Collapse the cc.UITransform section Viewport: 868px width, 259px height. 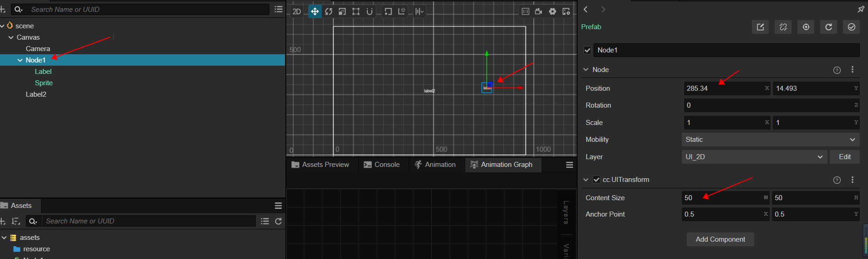tap(586, 180)
